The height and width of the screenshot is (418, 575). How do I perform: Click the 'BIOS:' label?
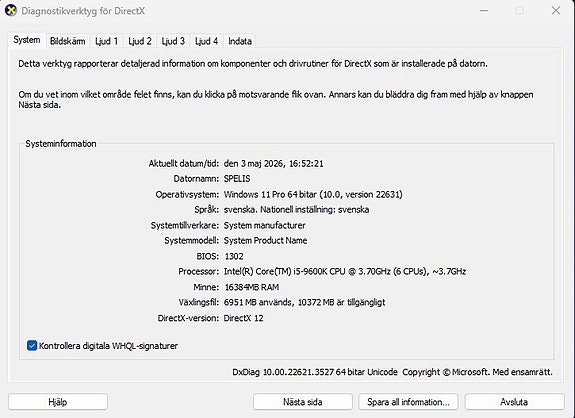[x=208, y=256]
